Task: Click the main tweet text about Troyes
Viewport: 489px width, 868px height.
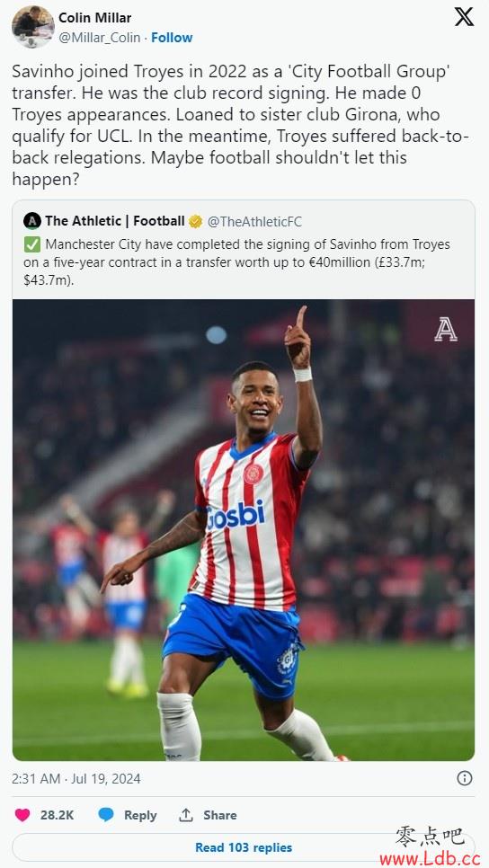Action: coord(240,125)
